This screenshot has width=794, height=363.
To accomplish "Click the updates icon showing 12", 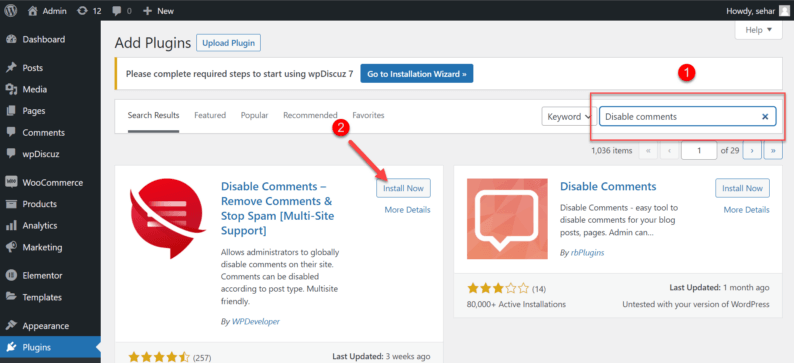I will pyautogui.click(x=82, y=11).
